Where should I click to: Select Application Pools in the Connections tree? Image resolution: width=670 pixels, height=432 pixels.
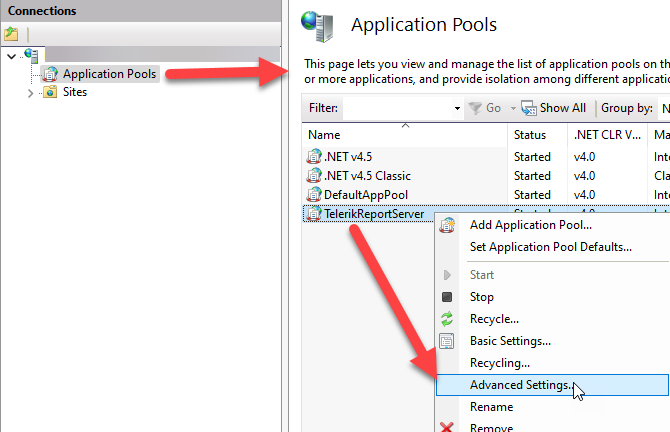pyautogui.click(x=109, y=74)
